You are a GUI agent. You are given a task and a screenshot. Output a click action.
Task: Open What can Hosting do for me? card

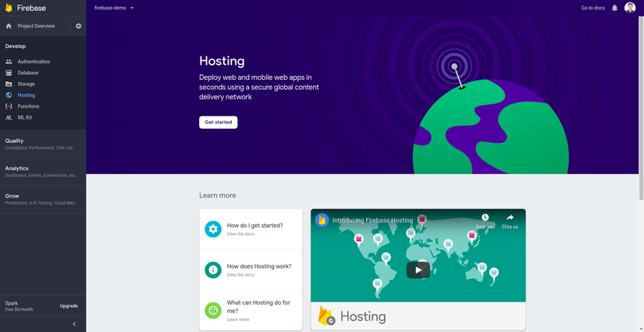pos(251,311)
